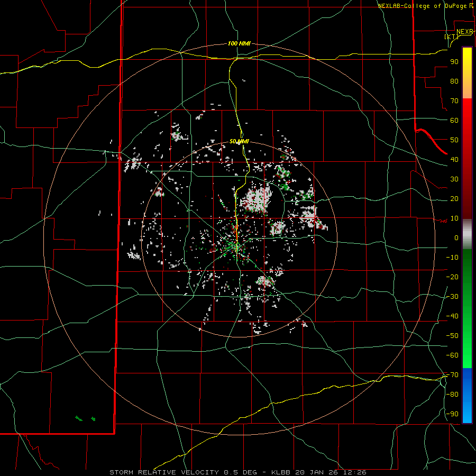Click the 50 value on velocity scale

pyautogui.click(x=454, y=140)
